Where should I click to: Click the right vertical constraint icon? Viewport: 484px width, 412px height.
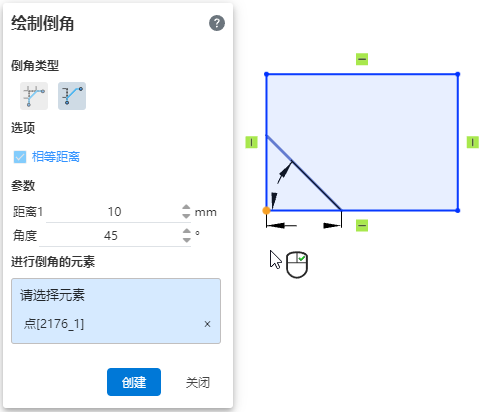(472, 142)
